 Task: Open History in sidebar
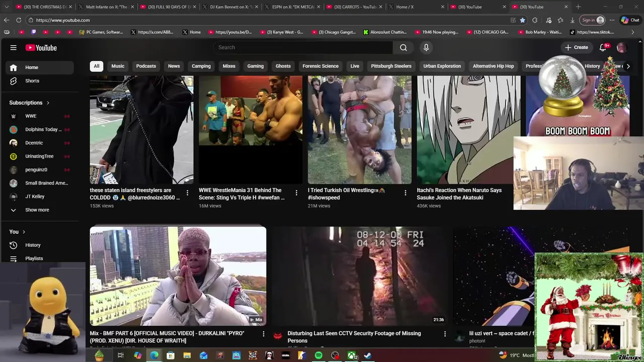click(40, 245)
